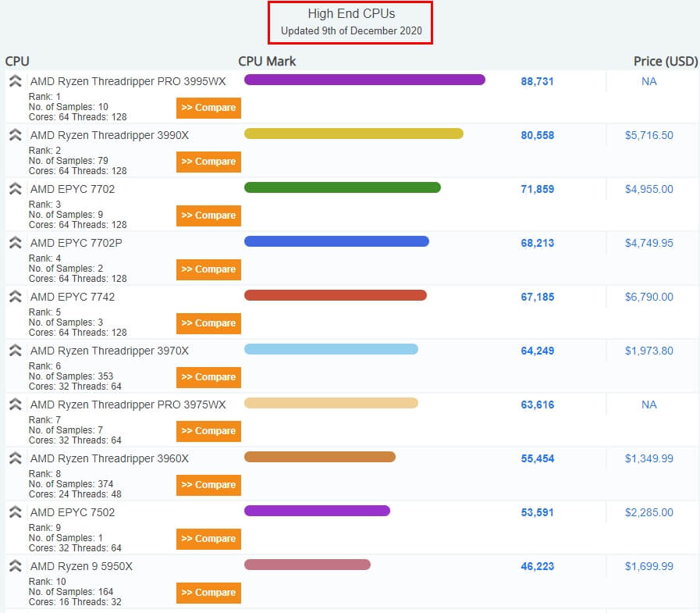Open the AMD EPYC 7502 name link
The width and height of the screenshot is (700, 613).
pos(73,512)
